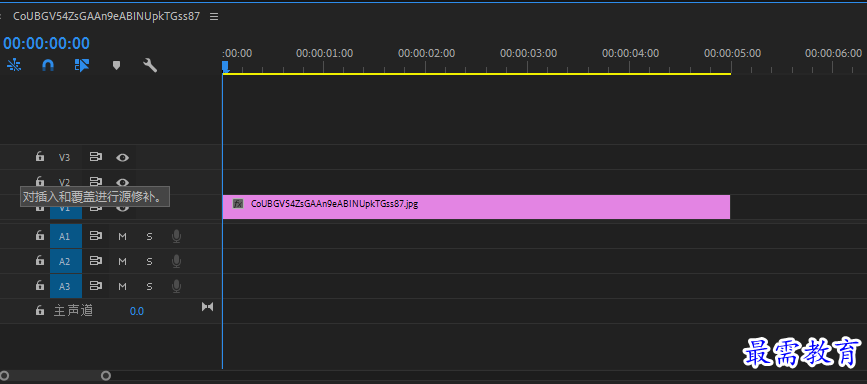
Task: Toggle sync lock for track A1
Action: click(x=96, y=236)
